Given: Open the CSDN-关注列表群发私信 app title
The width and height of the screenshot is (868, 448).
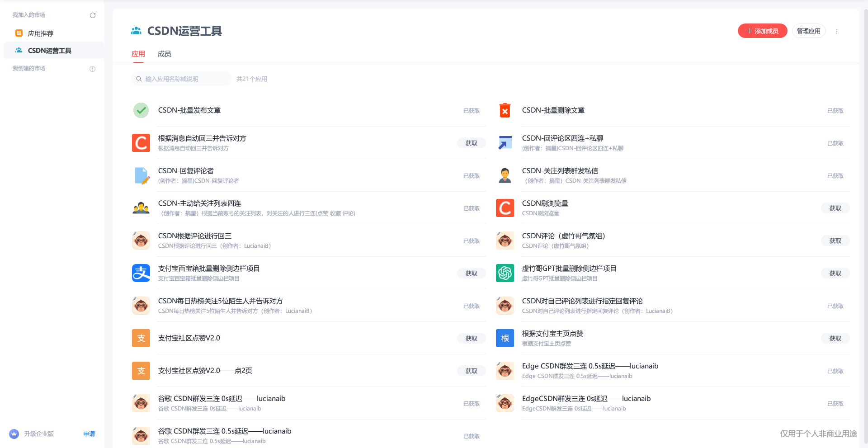Looking at the screenshot, I should click(x=560, y=171).
